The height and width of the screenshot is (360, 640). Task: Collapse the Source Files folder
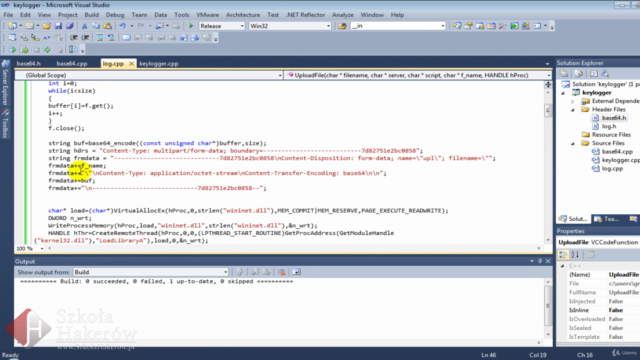[x=573, y=144]
